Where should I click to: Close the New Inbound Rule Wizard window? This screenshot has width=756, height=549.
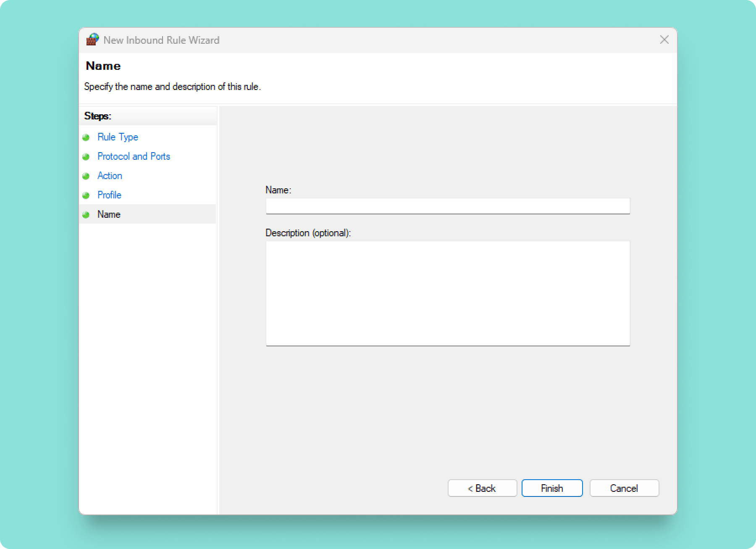664,40
